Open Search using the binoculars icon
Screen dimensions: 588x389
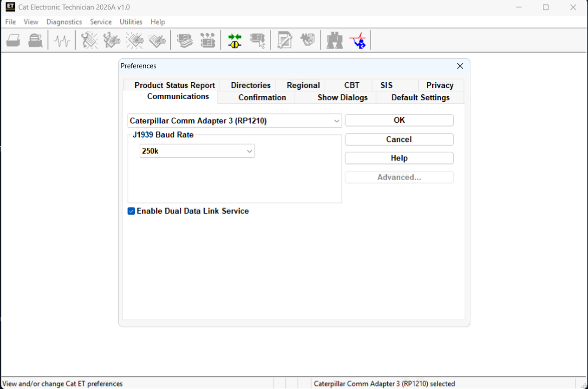[334, 40]
